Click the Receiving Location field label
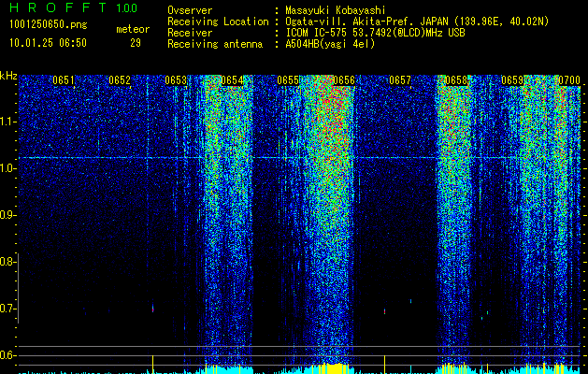This screenshot has height=374, width=588. tap(218, 22)
